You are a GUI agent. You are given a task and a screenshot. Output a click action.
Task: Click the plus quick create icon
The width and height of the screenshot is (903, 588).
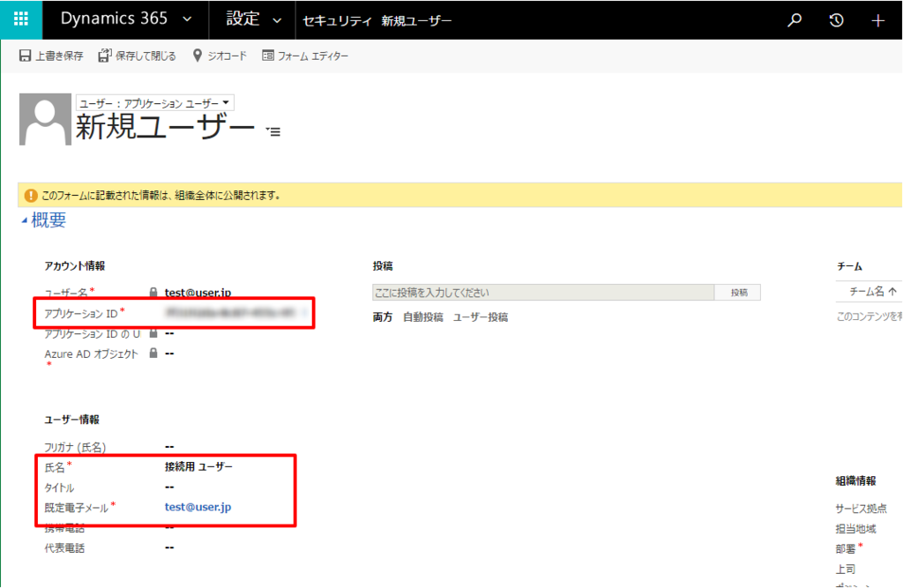tap(877, 21)
